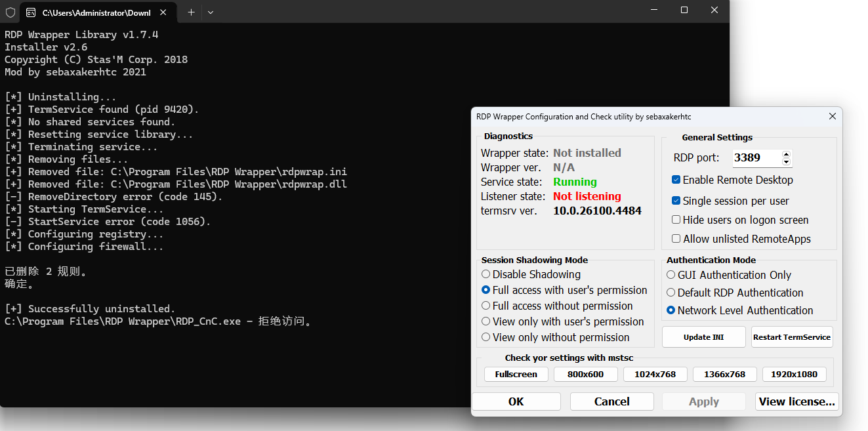
Task: Click the terminal tab's command prompt icon
Action: (x=30, y=12)
